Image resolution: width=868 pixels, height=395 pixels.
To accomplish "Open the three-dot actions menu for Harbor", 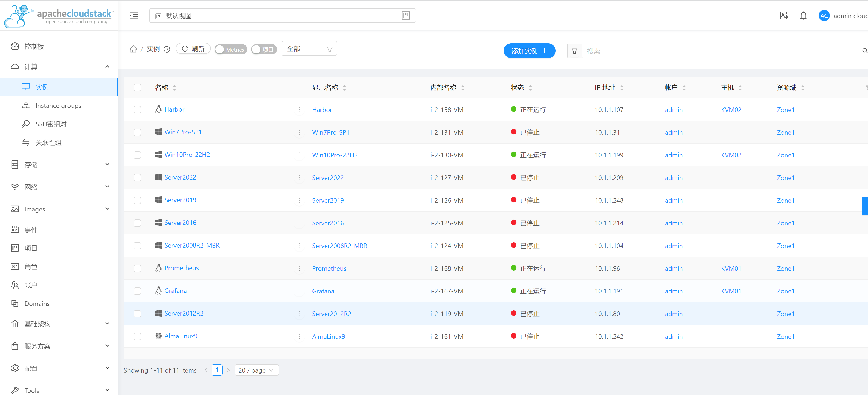I will pos(299,109).
